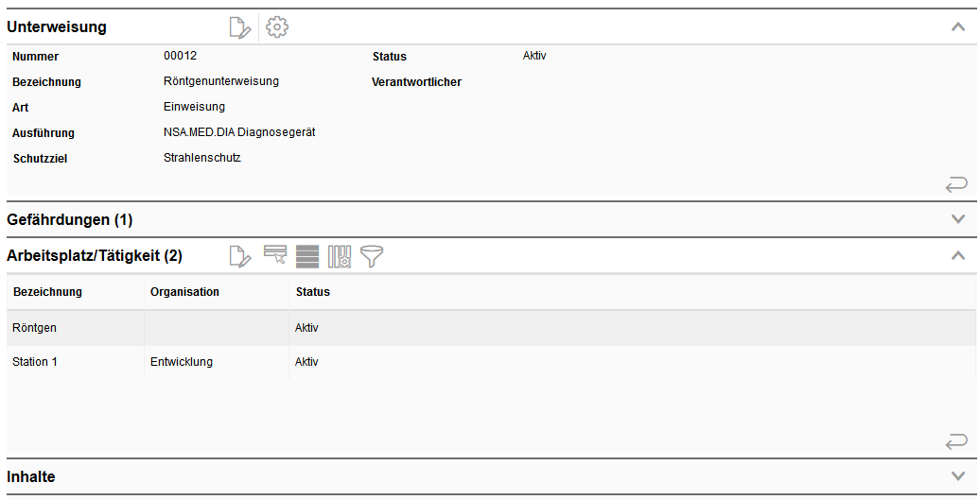Viewport: 980px width, 500px height.
Task: Sort by the Organisation column header
Action: 184,291
